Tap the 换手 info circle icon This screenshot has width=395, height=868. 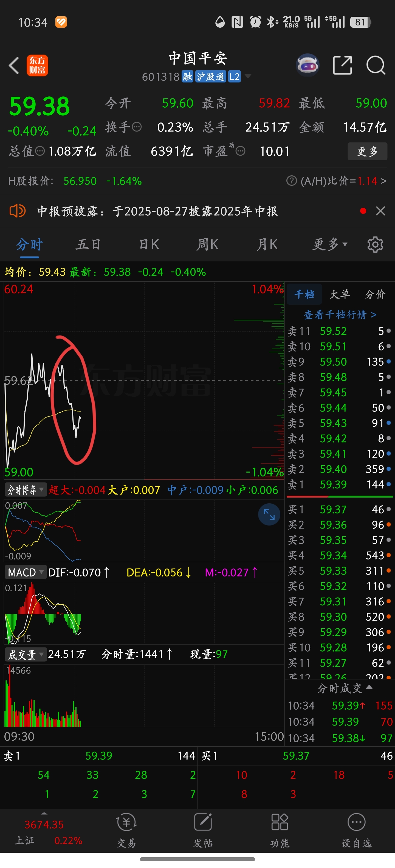point(137,127)
